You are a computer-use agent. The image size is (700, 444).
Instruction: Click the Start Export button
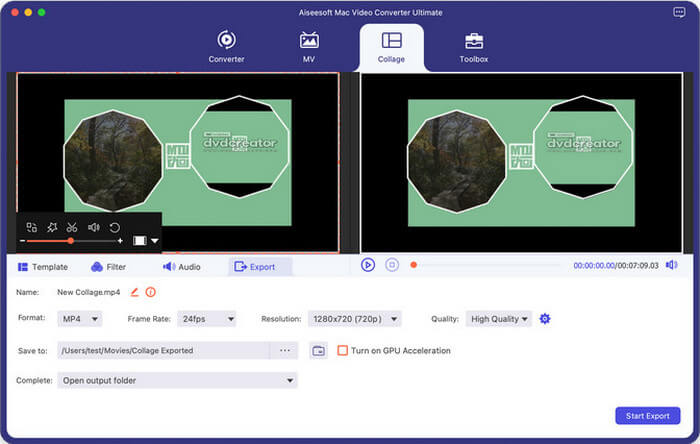pyautogui.click(x=648, y=416)
